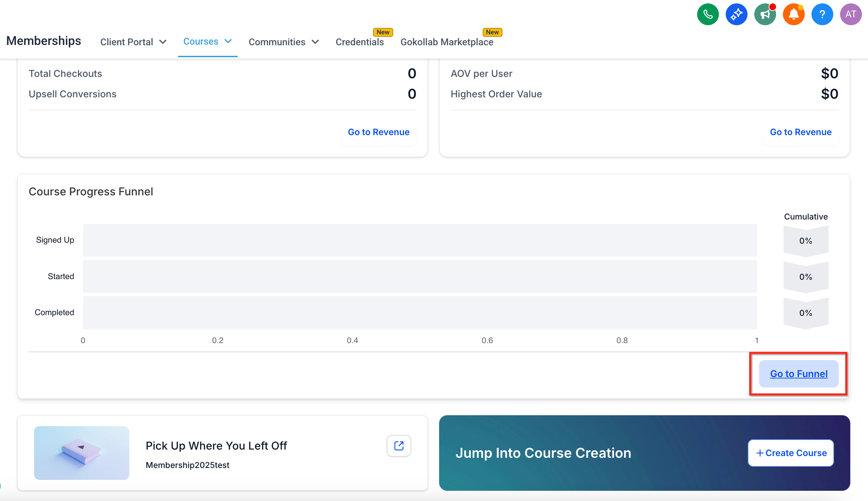This screenshot has height=501, width=868.
Task: Open the megaphone announcements icon
Action: [765, 14]
